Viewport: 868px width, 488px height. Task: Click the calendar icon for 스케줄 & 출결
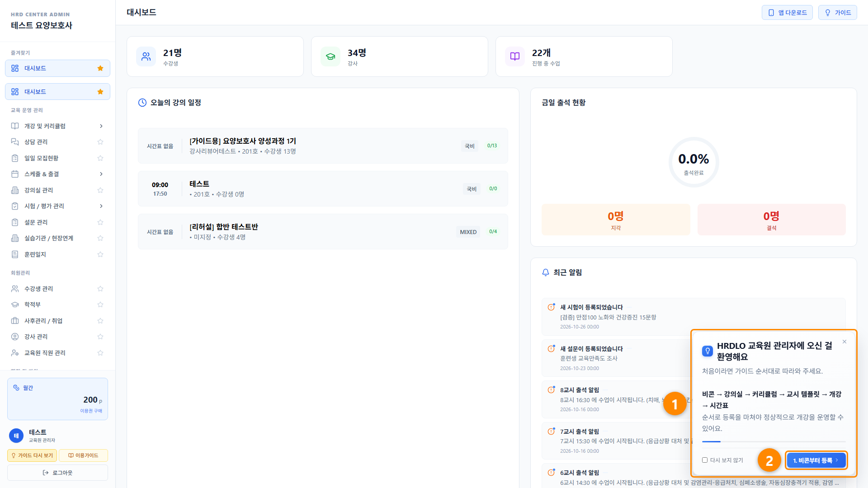click(x=15, y=174)
